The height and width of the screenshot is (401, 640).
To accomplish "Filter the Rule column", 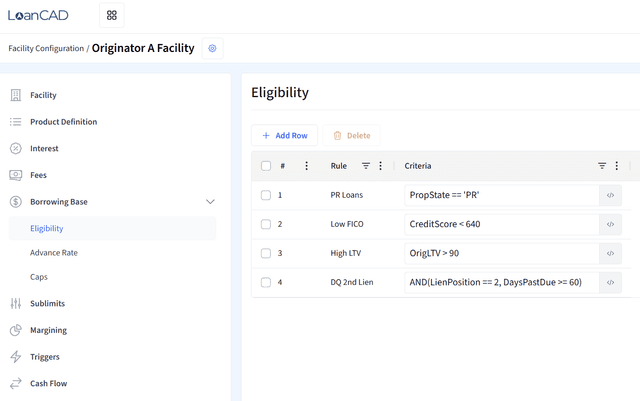I will tap(366, 166).
